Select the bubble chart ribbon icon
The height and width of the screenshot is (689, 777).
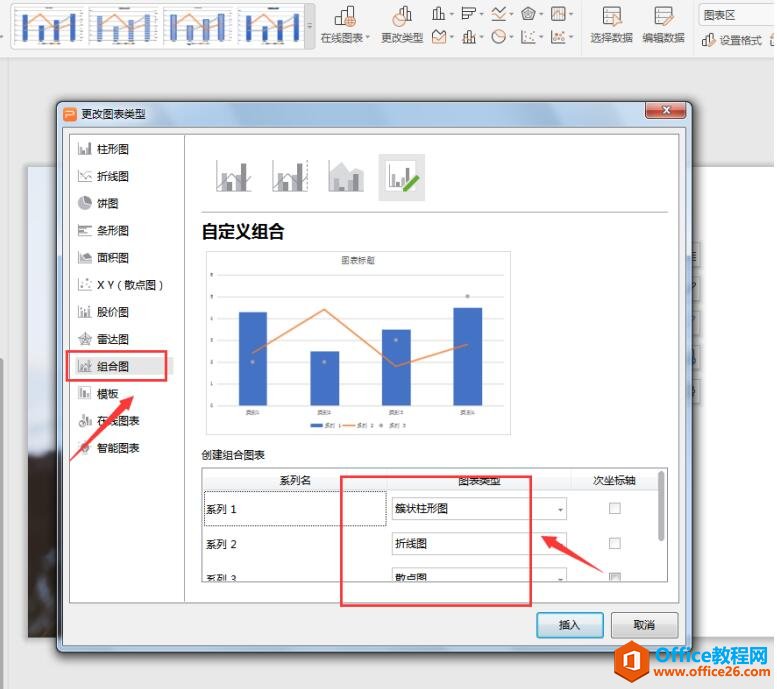[x=558, y=37]
